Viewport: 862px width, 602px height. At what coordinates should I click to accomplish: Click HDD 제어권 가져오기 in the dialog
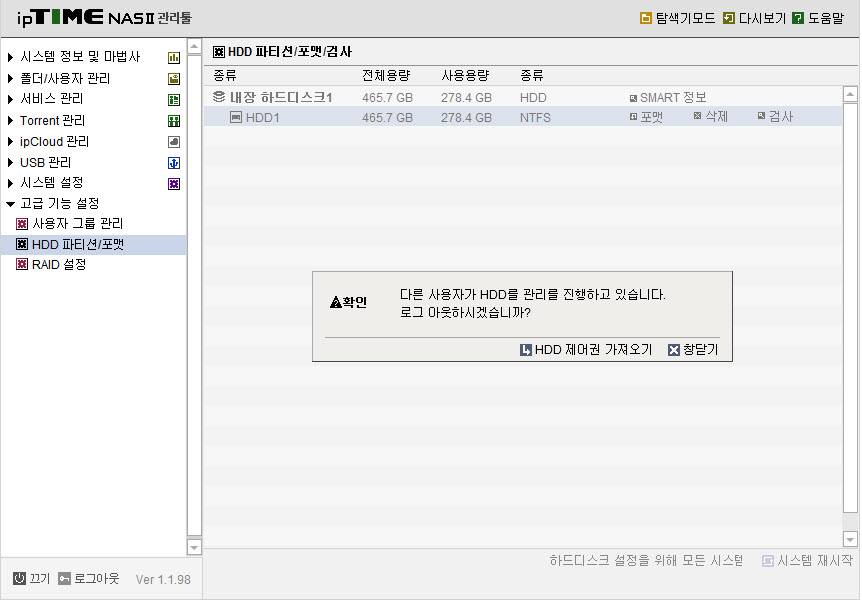pyautogui.click(x=586, y=350)
